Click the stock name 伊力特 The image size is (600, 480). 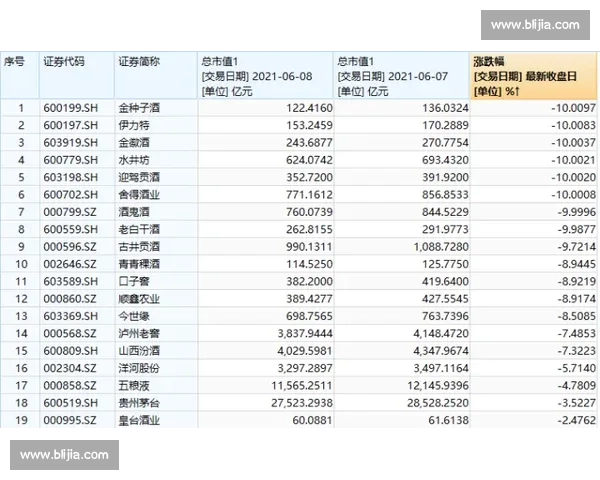click(134, 125)
